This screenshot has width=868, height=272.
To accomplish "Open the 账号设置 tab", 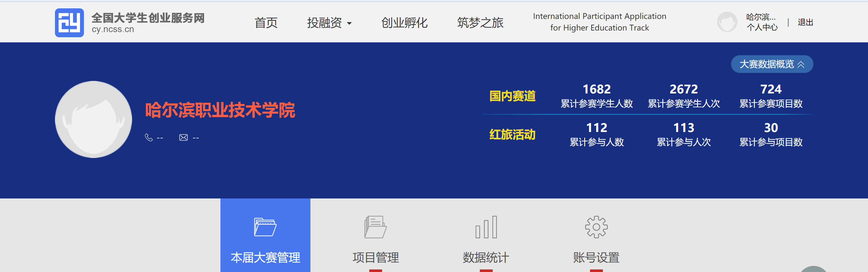I will coord(596,258).
